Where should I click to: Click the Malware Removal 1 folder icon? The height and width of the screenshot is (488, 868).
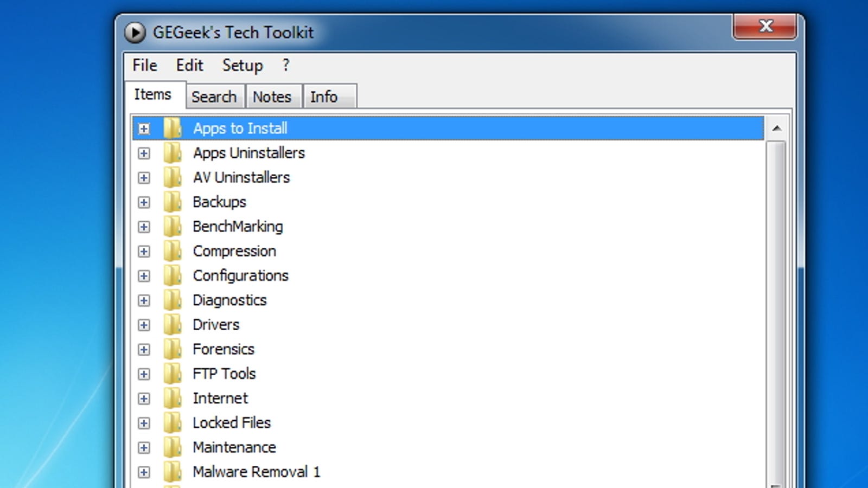173,472
